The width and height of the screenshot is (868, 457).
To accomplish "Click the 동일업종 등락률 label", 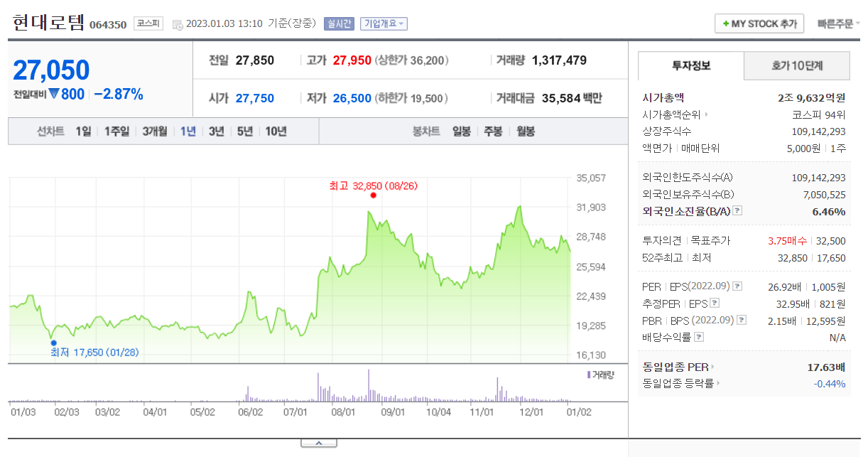I will 678,384.
